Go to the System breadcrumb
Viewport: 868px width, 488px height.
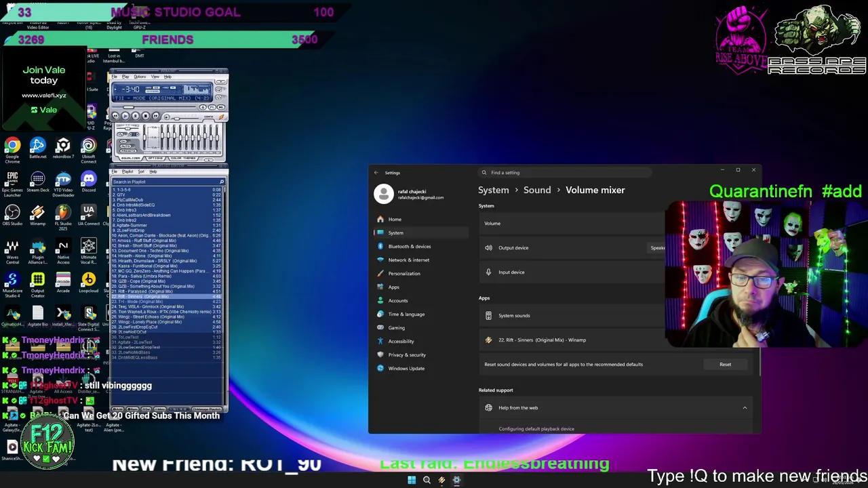pyautogui.click(x=493, y=190)
